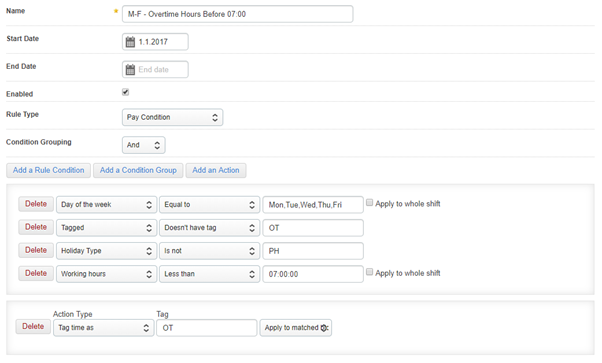The width and height of the screenshot is (602, 363).
Task: Open the Rule Type Pay Condition dropdown
Action: pyautogui.click(x=172, y=117)
